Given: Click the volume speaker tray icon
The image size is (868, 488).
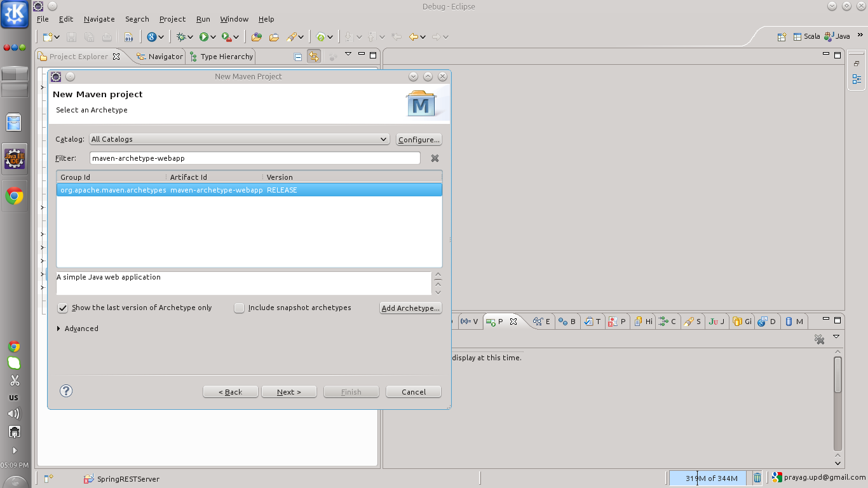Looking at the screenshot, I should tap(14, 414).
